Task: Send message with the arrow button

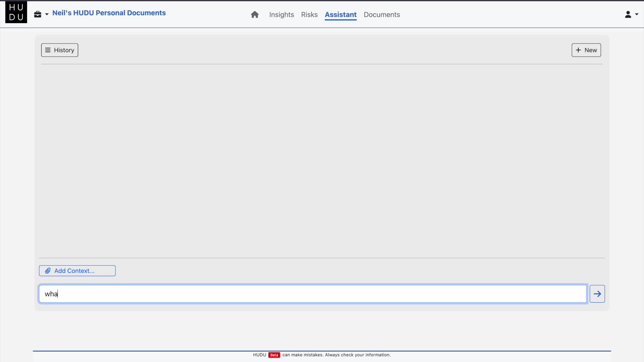Action: tap(597, 294)
